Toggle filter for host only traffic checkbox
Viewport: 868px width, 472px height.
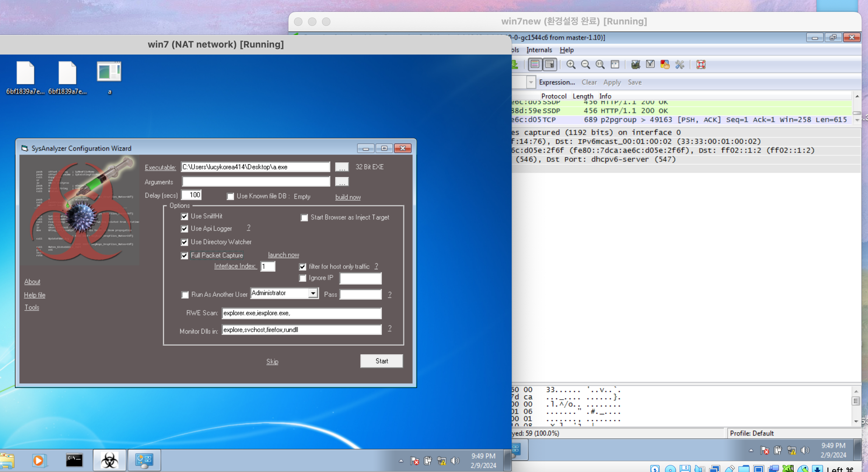303,267
